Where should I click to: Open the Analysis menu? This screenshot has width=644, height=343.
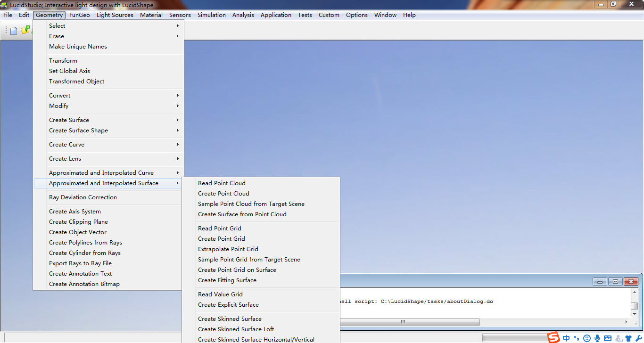coord(243,15)
